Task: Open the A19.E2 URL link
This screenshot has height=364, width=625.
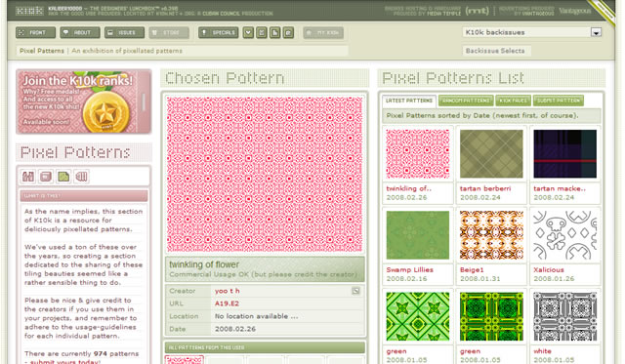Action: point(227,303)
